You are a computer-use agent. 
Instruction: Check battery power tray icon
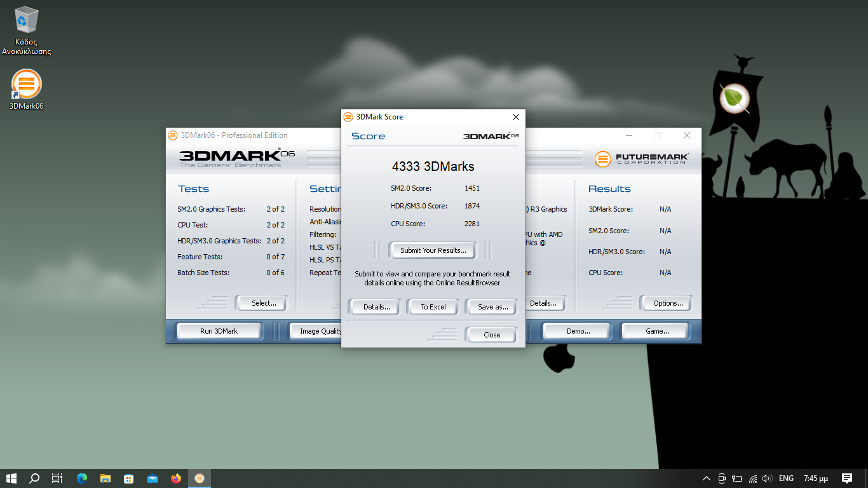click(x=737, y=478)
